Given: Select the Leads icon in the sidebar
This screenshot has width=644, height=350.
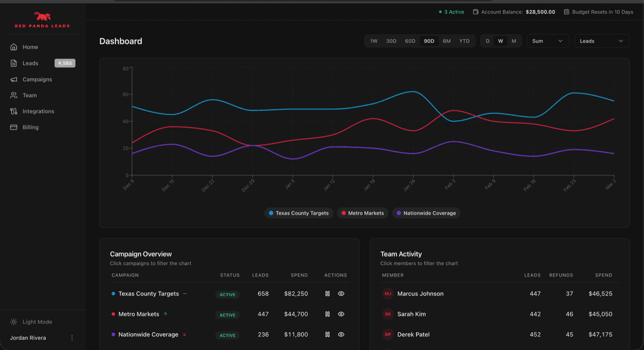Looking at the screenshot, I should pos(13,63).
